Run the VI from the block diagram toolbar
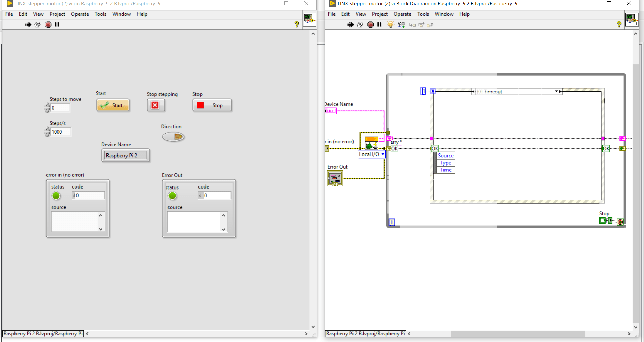The width and height of the screenshot is (644, 342). (351, 24)
